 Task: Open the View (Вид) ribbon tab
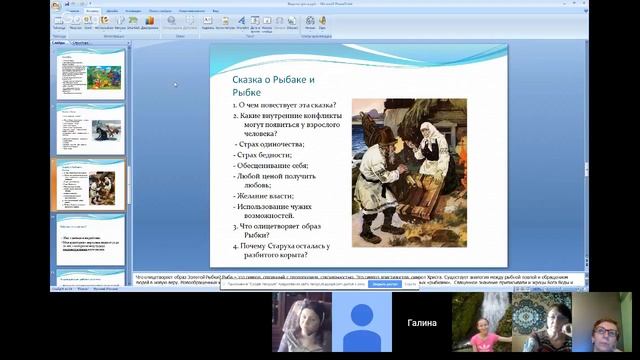(216, 11)
